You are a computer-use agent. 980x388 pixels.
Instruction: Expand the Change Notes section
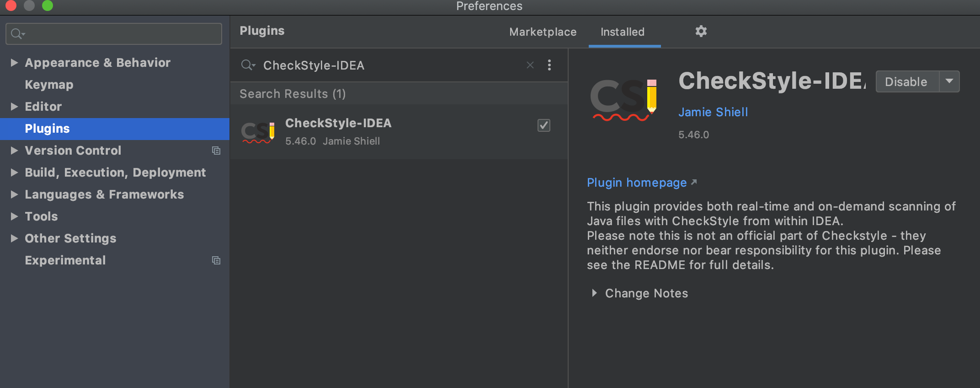click(x=594, y=293)
